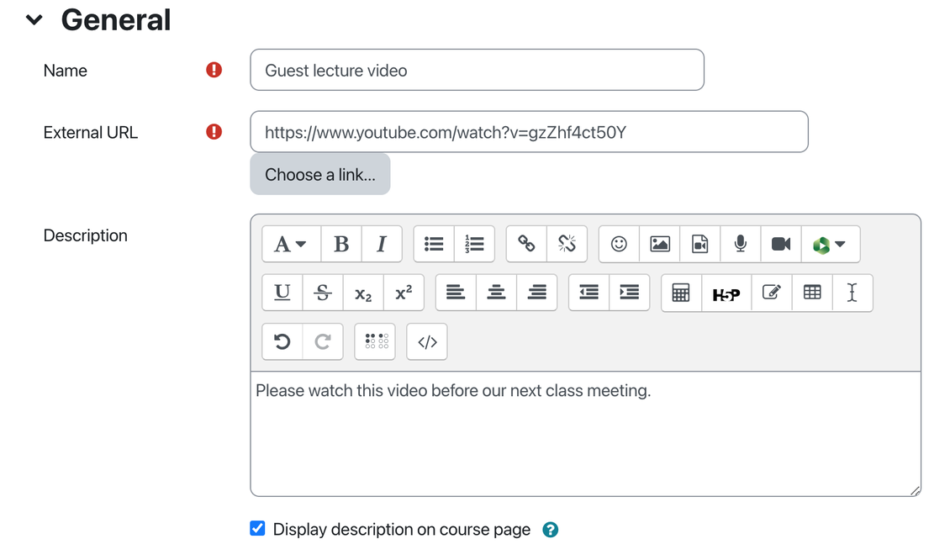
Task: Click the External URL label
Action: (90, 133)
